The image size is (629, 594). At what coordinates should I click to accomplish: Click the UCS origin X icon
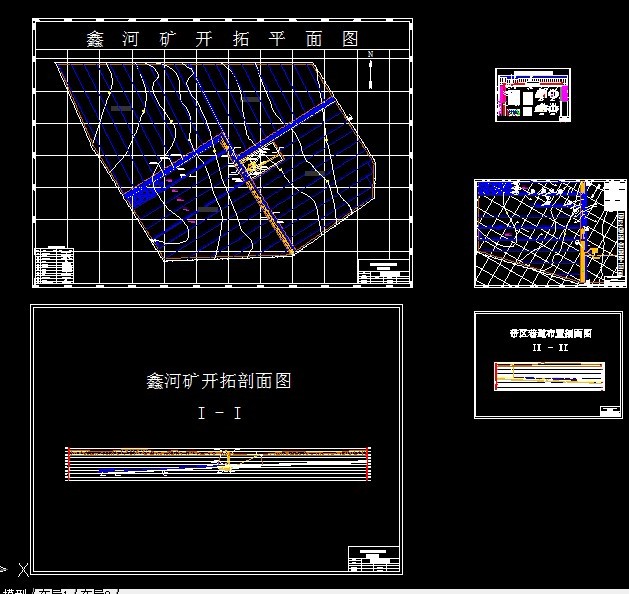[23, 570]
